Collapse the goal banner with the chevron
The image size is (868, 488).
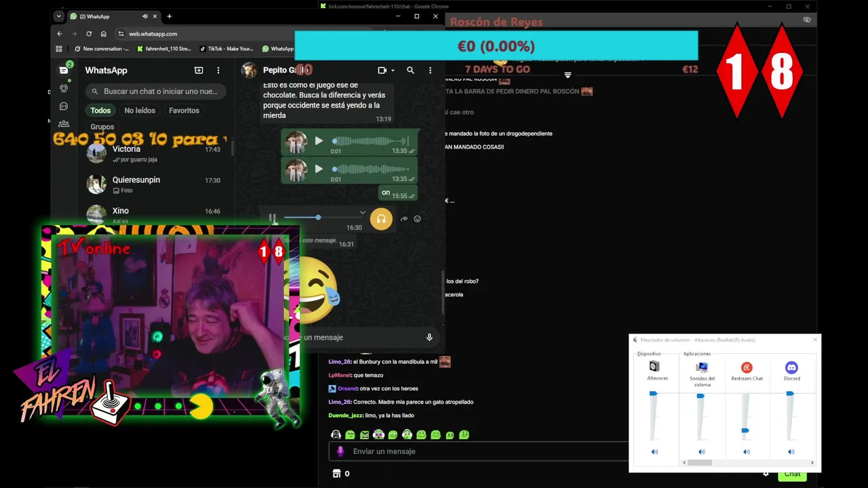coord(568,75)
